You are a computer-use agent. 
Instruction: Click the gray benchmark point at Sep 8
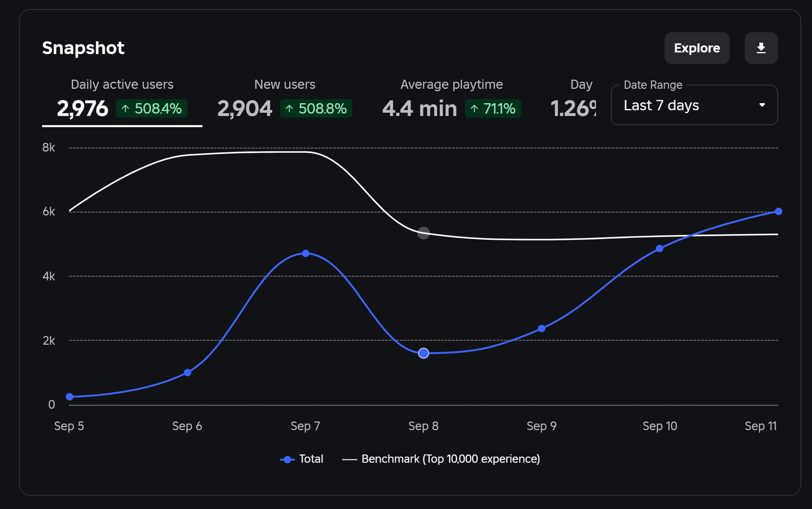423,233
